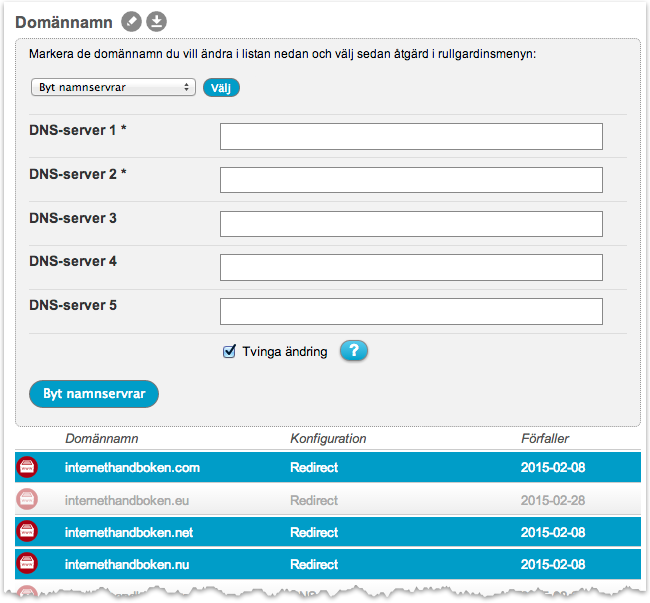
Task: Click the download icon beside Domännamn heading
Action: [156, 21]
